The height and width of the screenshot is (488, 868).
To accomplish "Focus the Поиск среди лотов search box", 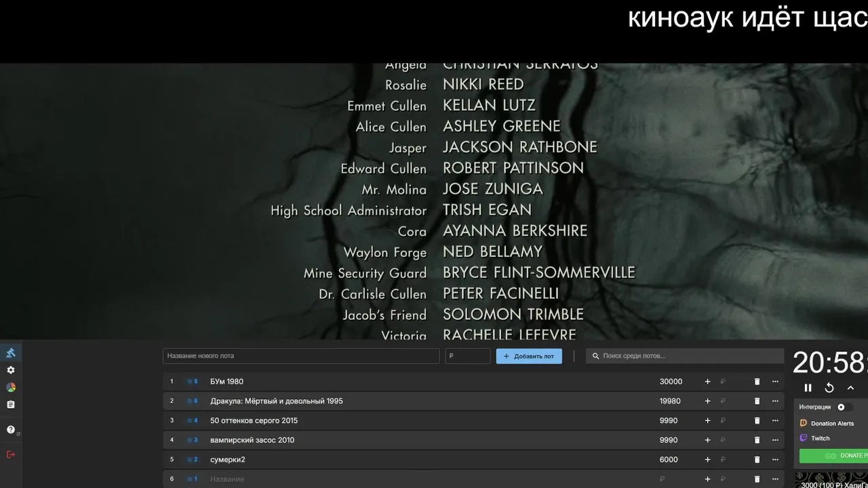I will [685, 356].
